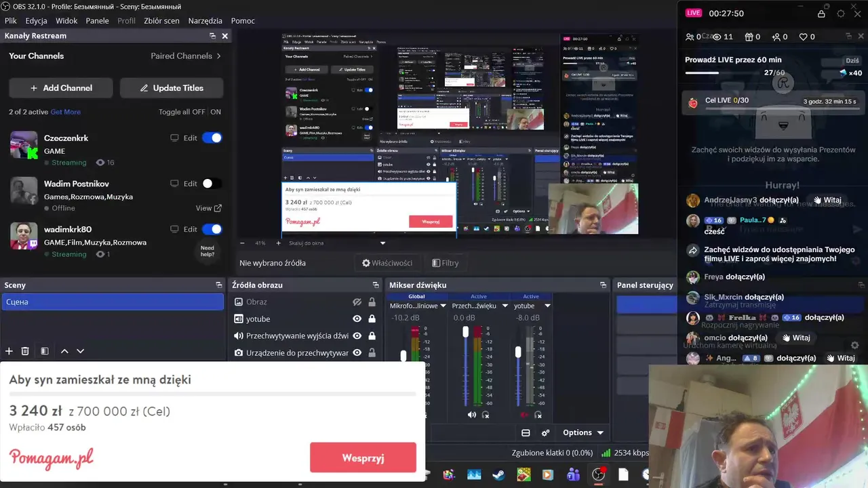Click the lock icon in LIVE panel header
This screenshot has height=488, width=868.
821,14
